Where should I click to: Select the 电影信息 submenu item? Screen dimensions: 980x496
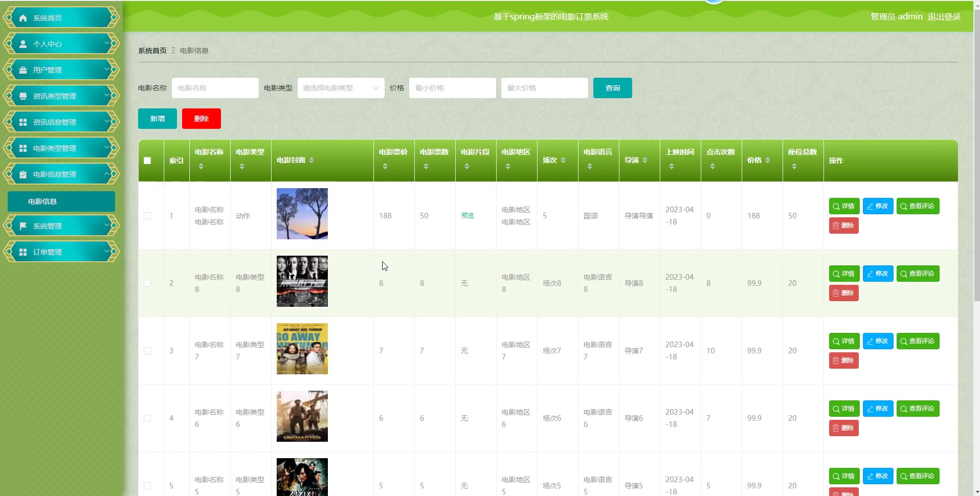point(61,201)
